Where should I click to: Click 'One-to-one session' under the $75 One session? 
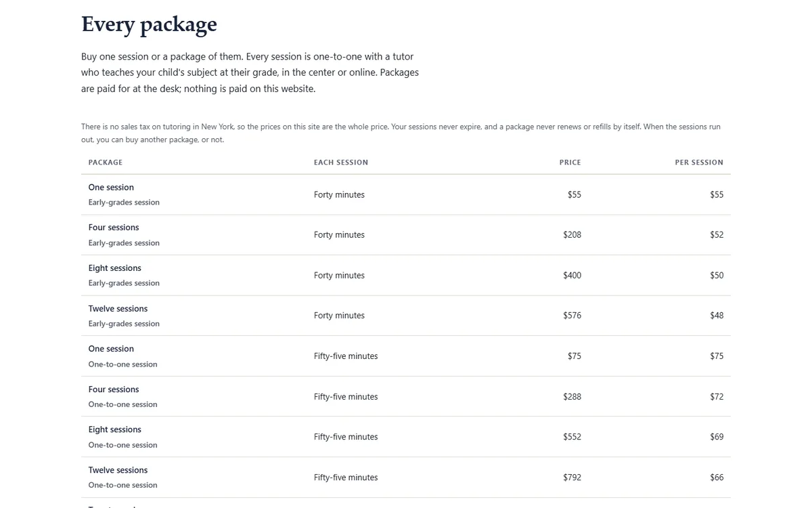[x=122, y=364]
